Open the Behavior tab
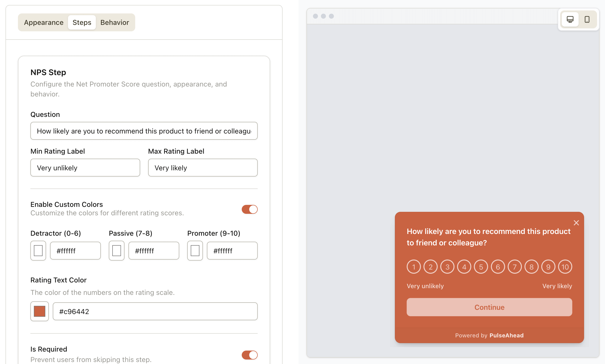This screenshot has height=364, width=605. (115, 22)
